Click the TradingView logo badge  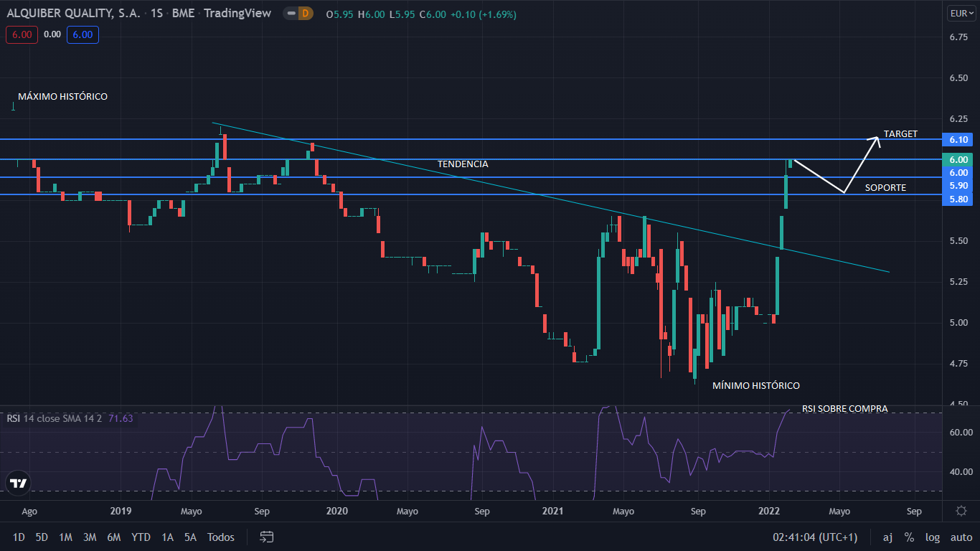19,483
